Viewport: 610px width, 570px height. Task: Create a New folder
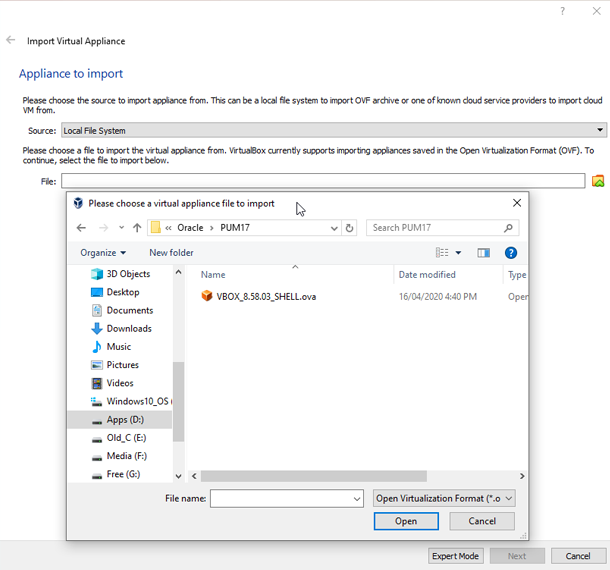(171, 253)
